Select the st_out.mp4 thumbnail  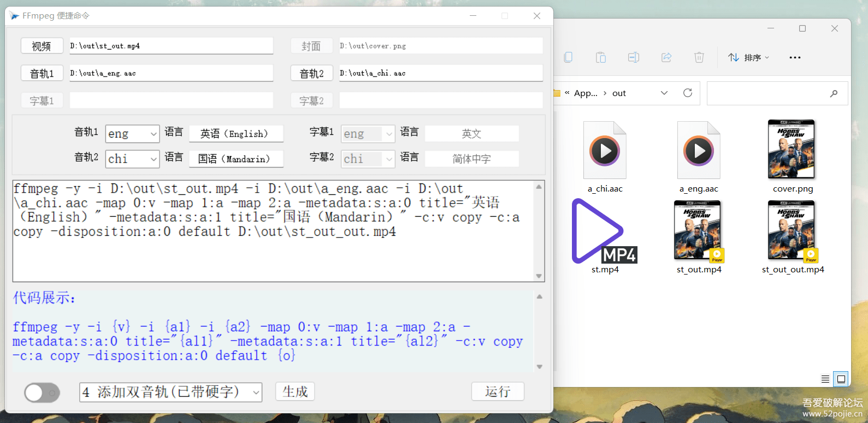click(x=699, y=230)
